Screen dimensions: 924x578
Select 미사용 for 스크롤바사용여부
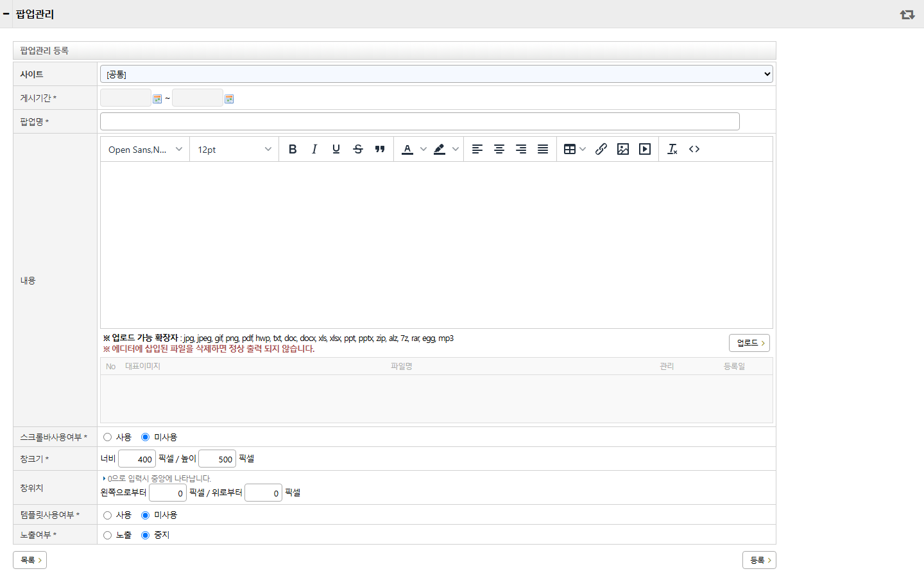146,437
